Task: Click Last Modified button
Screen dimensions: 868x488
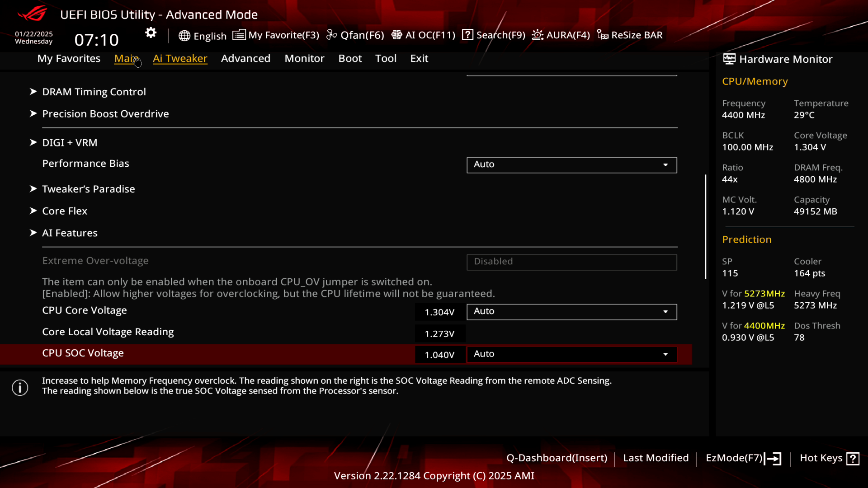Action: pos(656,458)
